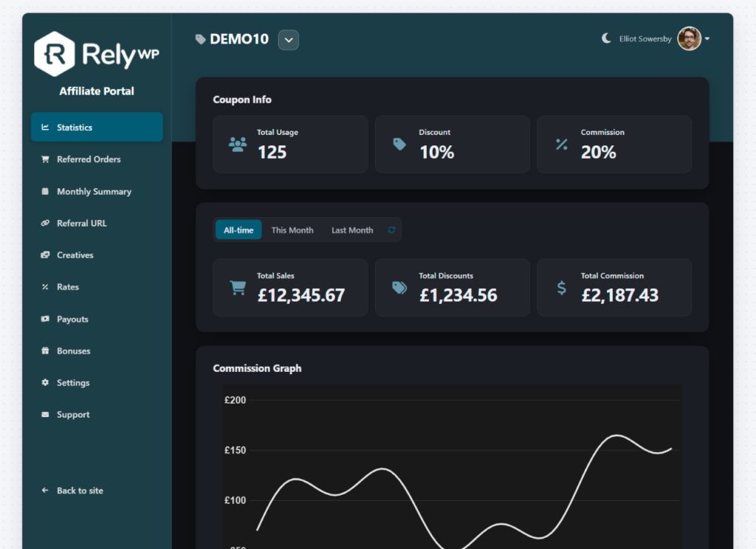Image resolution: width=756 pixels, height=549 pixels.
Task: Click the £150 axis label
Action: pyautogui.click(x=235, y=450)
